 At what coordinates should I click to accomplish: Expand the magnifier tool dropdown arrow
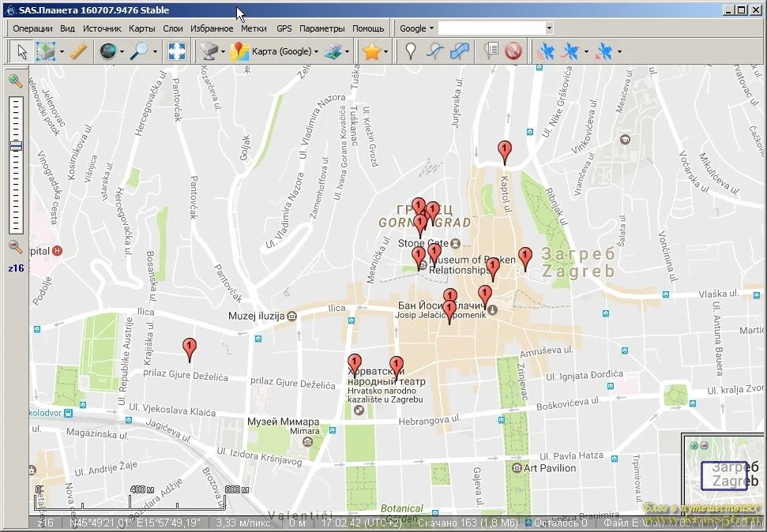coord(155,51)
